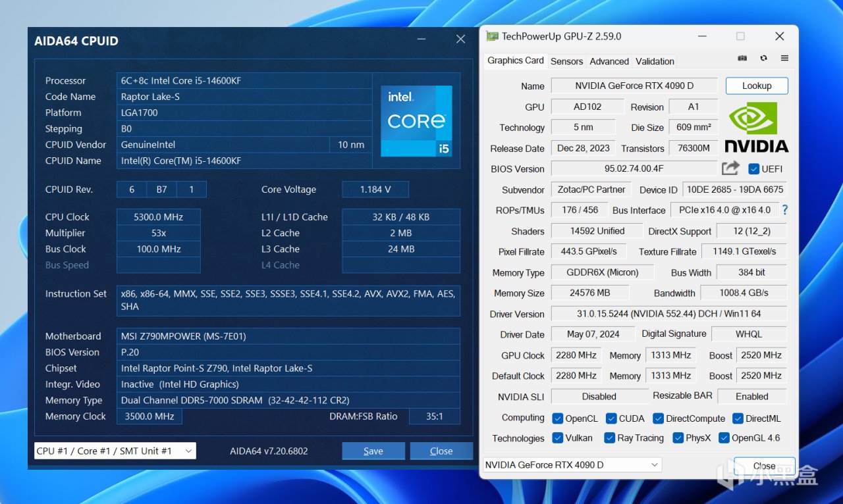Click the Close button in AIDA64 CPUID
This screenshot has height=504, width=843.
coord(441,451)
